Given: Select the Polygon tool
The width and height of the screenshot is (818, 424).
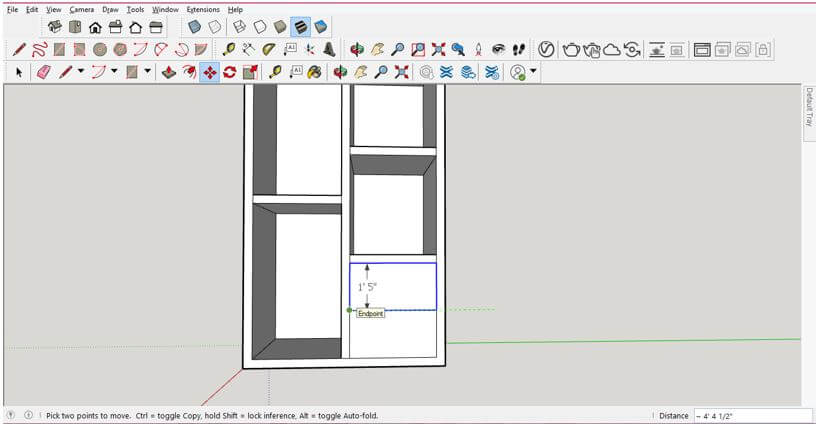Looking at the screenshot, I should tap(121, 50).
